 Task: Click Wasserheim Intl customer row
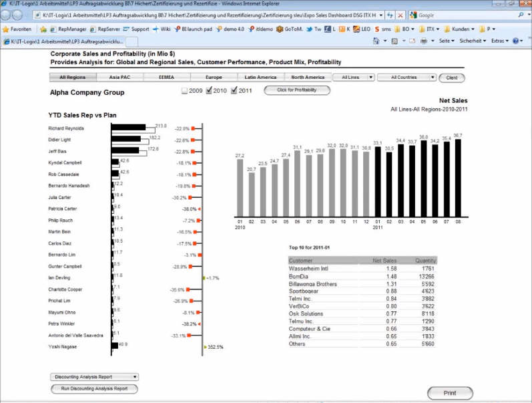(362, 269)
